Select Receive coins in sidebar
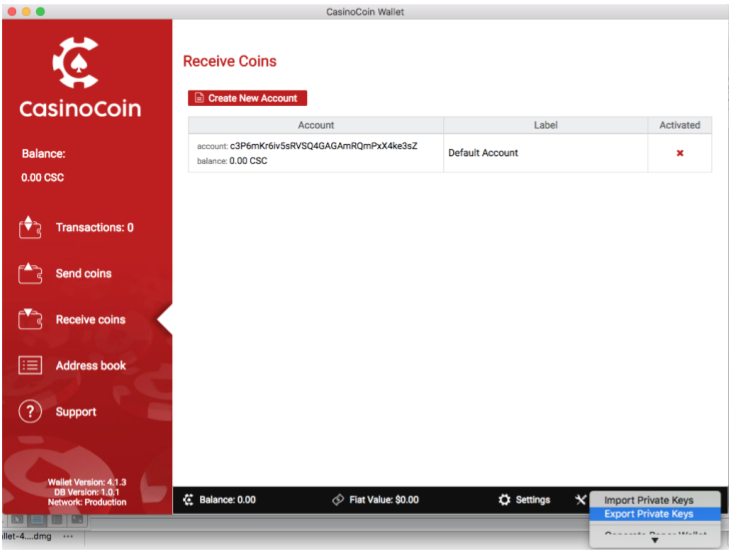The width and height of the screenshot is (733, 553). pos(91,319)
